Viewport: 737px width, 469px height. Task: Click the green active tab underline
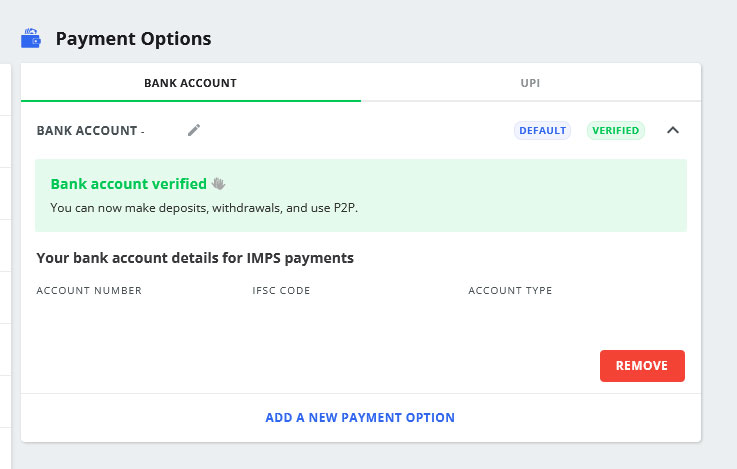(x=191, y=101)
